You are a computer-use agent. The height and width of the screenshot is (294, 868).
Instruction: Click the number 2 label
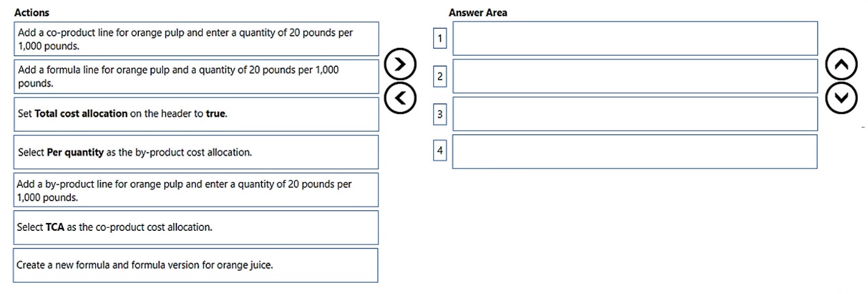tap(440, 77)
